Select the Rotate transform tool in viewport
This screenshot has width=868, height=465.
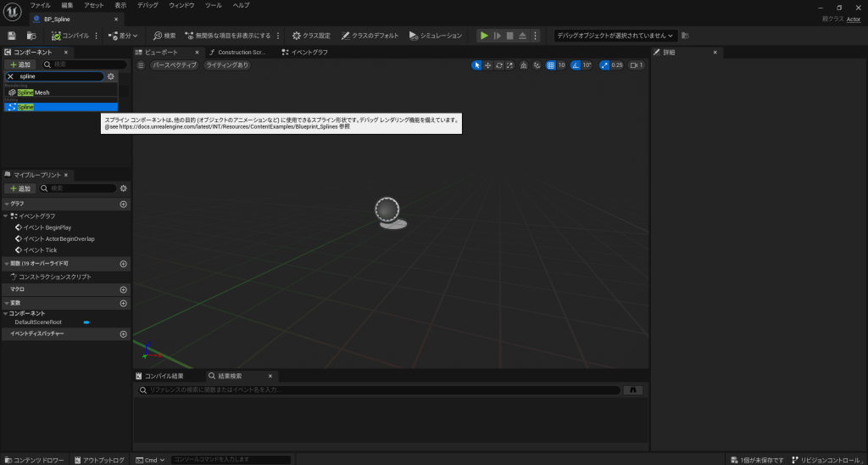point(499,65)
